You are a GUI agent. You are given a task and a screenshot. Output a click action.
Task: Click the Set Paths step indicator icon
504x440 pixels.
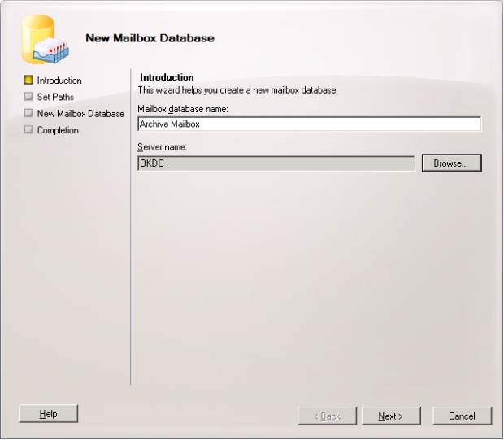(x=28, y=96)
